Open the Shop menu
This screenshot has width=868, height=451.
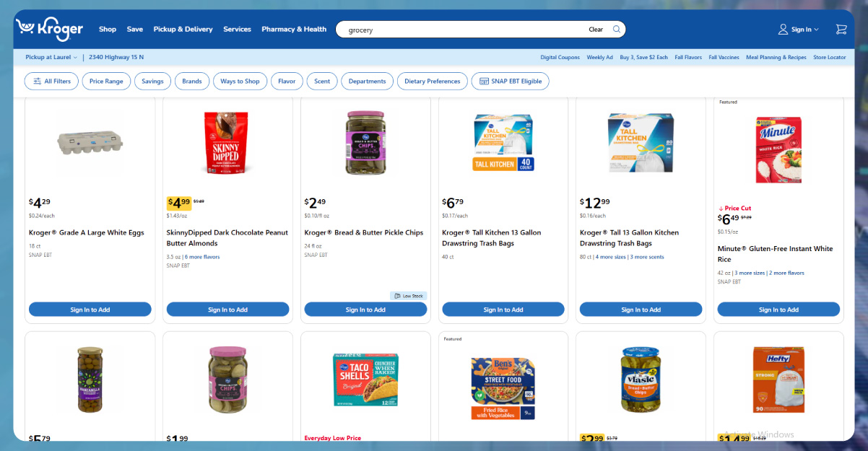coord(108,30)
